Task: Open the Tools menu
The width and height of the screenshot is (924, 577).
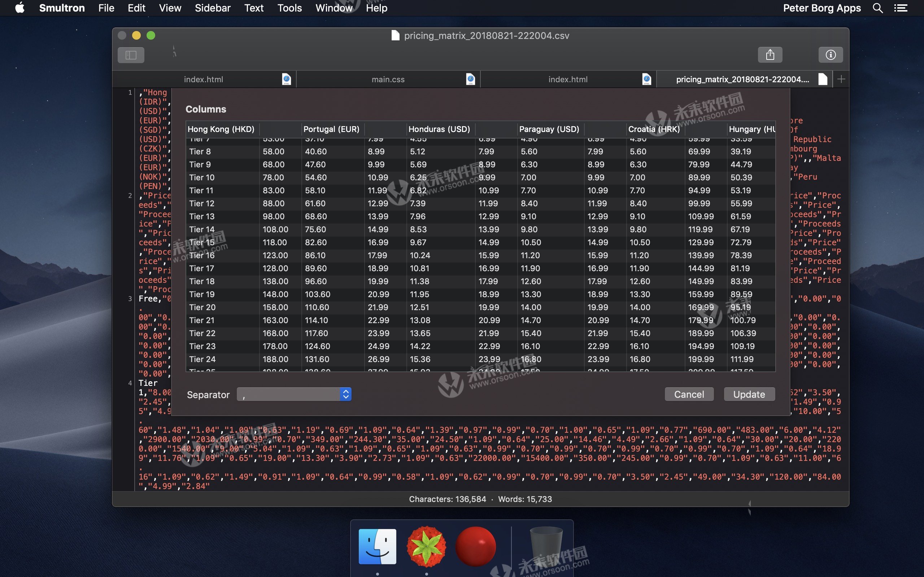Action: (289, 8)
